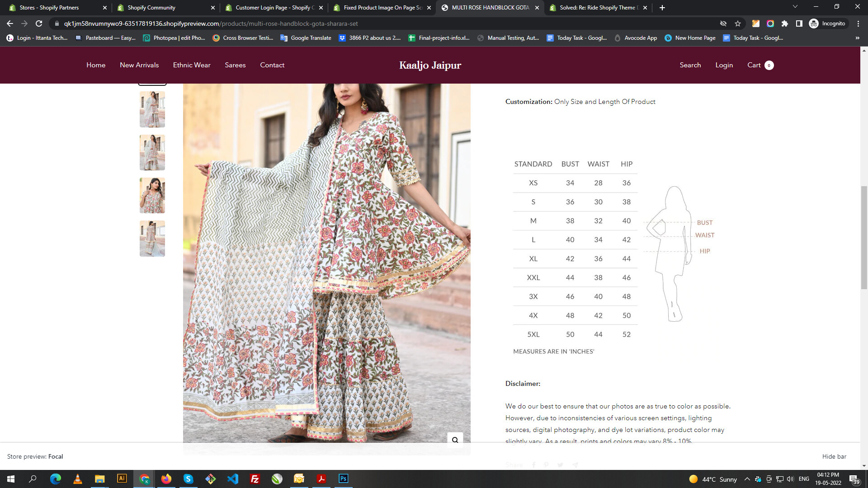868x488 pixels.
Task: Open the Extensions puzzle icon
Action: click(785, 23)
